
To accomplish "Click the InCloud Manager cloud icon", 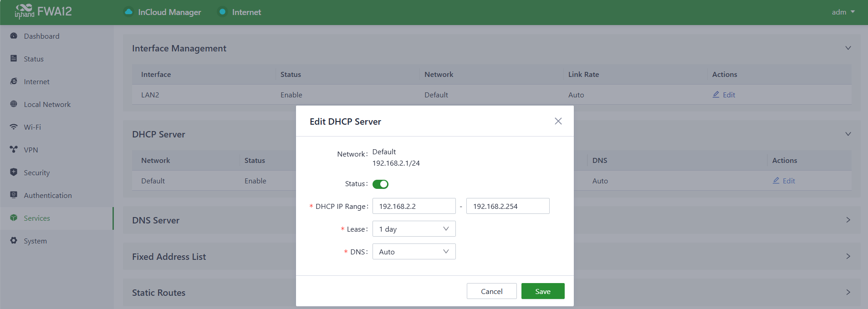I will 129,12.
